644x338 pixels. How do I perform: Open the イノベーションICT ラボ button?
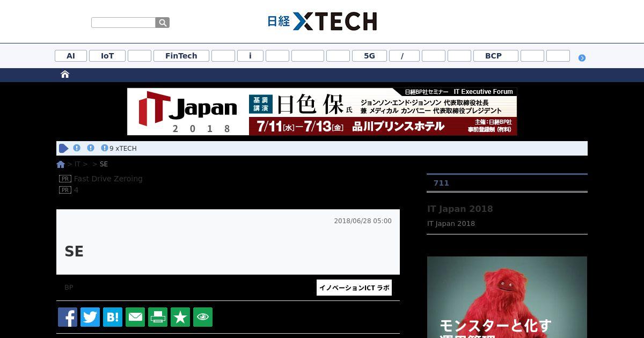coord(354,288)
